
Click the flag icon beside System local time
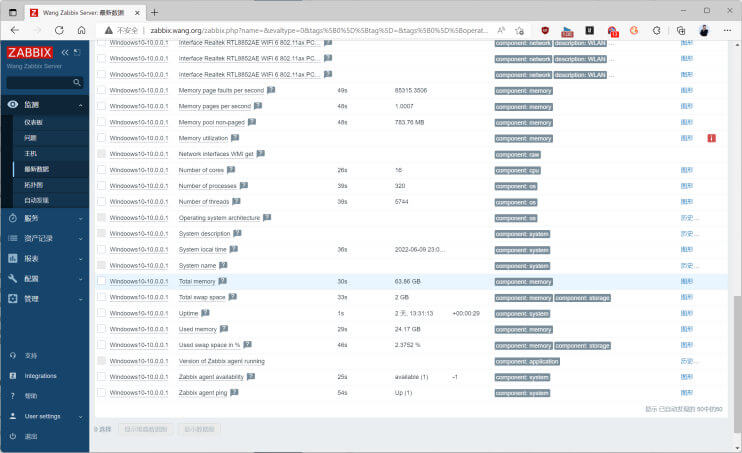(234, 249)
